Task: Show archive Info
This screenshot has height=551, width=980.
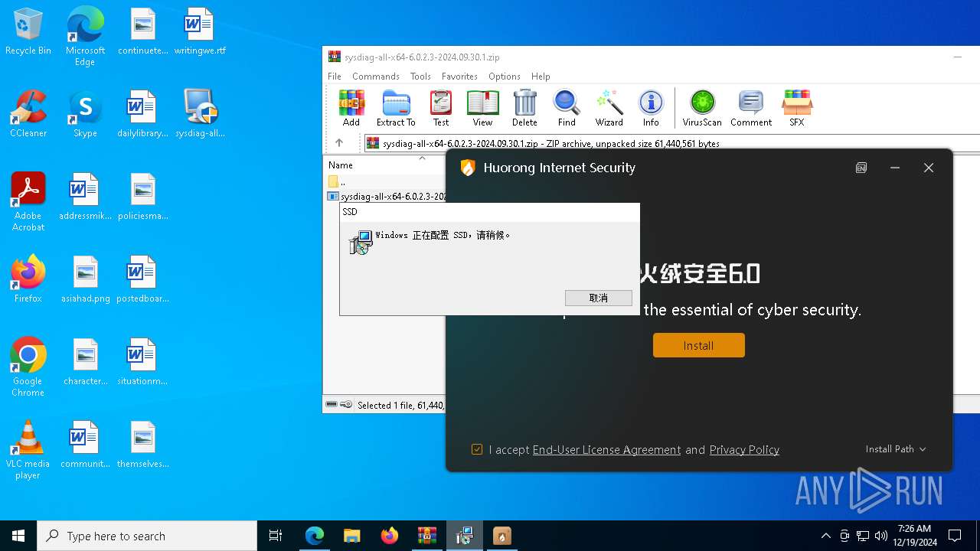Action: coord(651,108)
